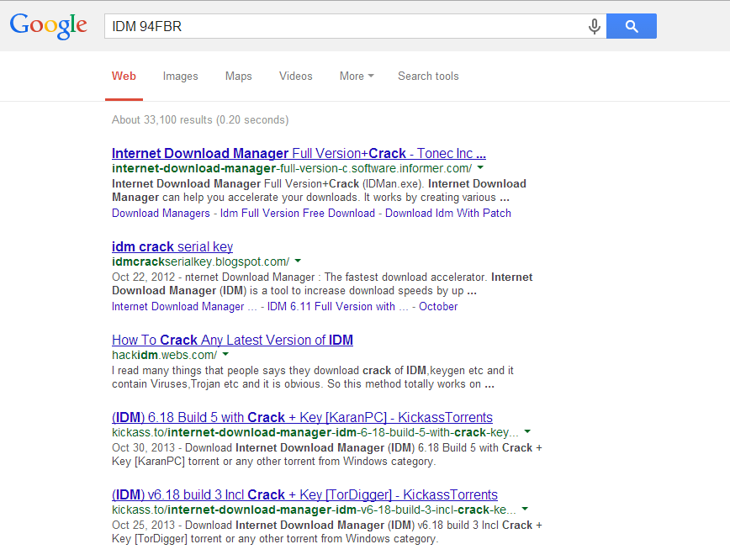
Task: Open the October sublink
Action: click(438, 307)
